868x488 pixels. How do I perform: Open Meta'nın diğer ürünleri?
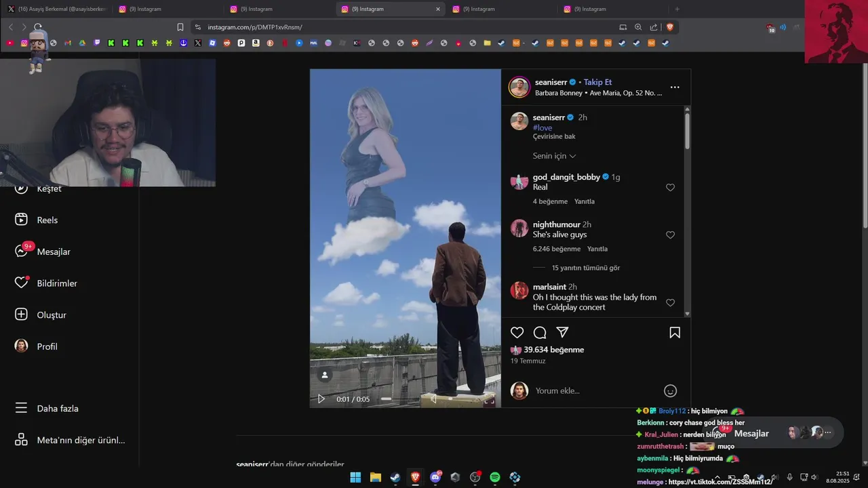click(69, 440)
